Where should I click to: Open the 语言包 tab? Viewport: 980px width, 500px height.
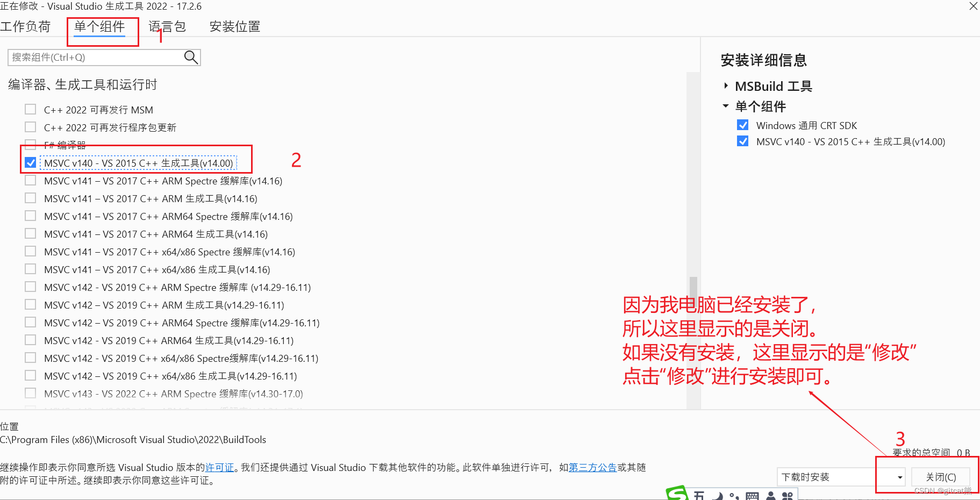pos(167,26)
